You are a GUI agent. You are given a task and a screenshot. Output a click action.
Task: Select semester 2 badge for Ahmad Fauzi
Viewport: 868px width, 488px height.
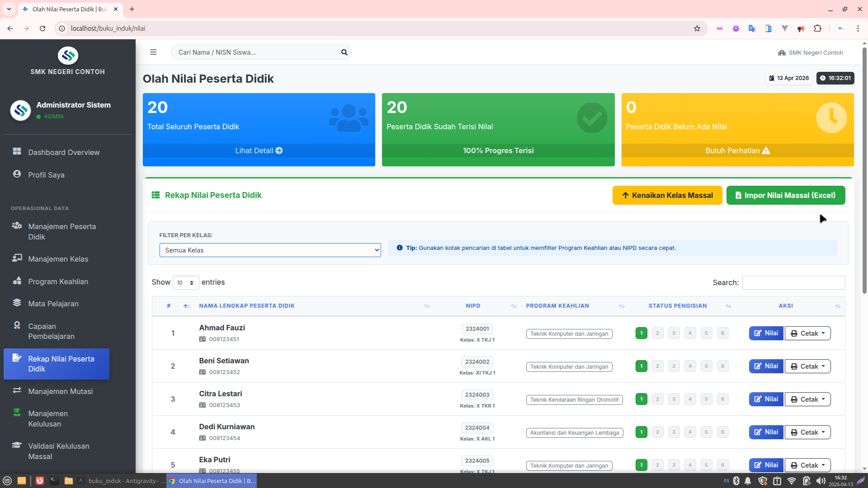(x=657, y=333)
